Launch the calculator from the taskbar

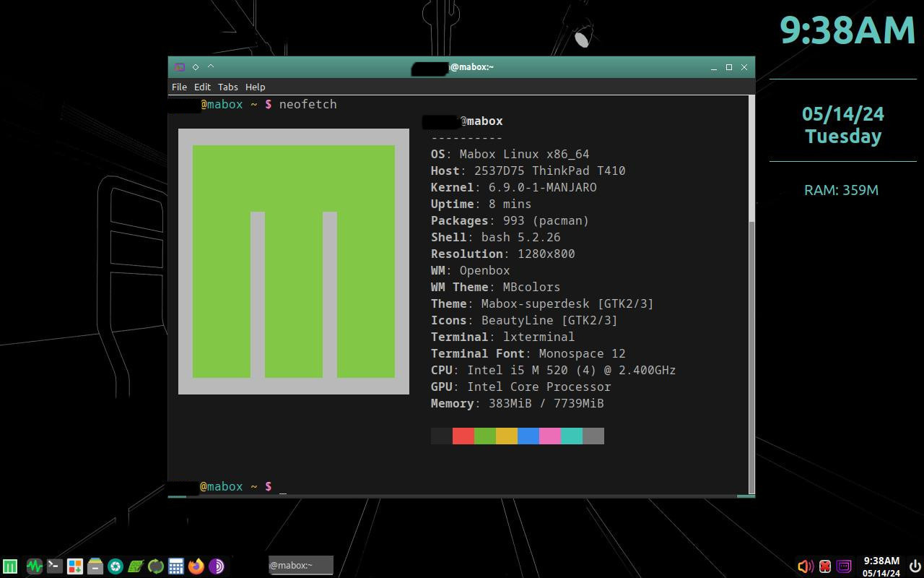(175, 566)
